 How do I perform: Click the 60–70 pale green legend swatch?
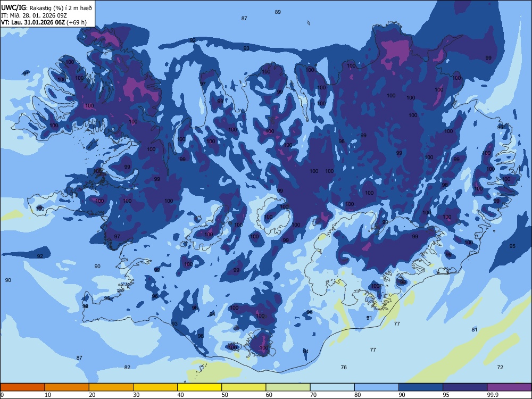(x=288, y=387)
